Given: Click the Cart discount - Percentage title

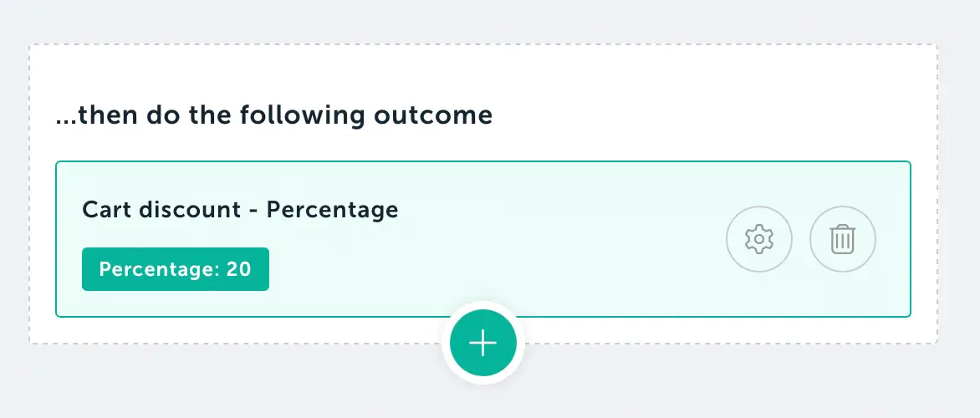Looking at the screenshot, I should [240, 210].
